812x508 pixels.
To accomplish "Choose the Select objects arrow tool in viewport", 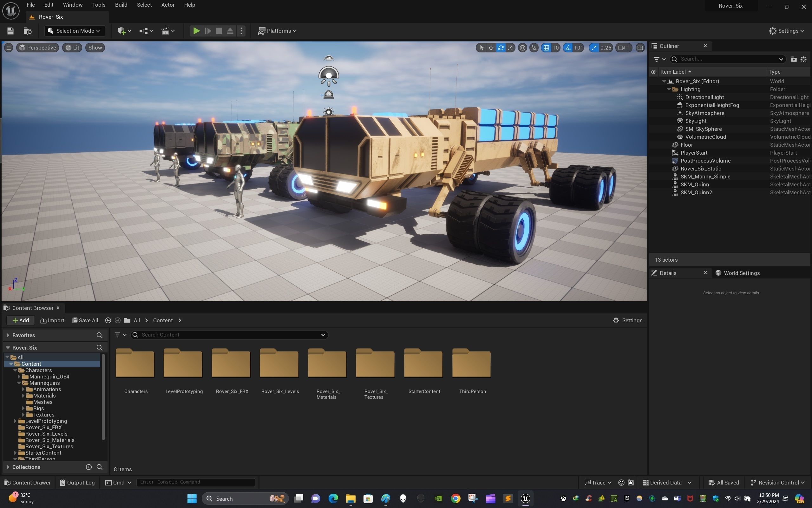I will click(x=481, y=48).
